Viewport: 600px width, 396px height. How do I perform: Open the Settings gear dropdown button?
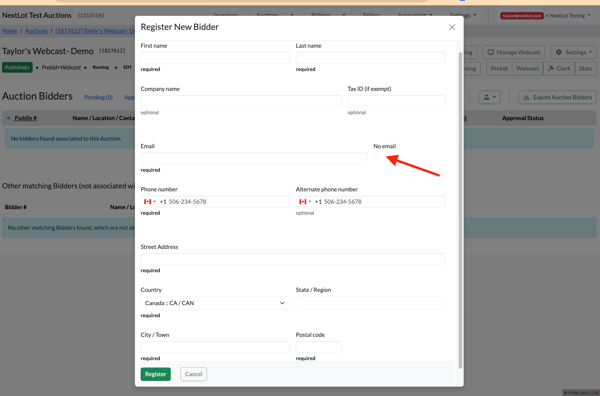point(573,52)
